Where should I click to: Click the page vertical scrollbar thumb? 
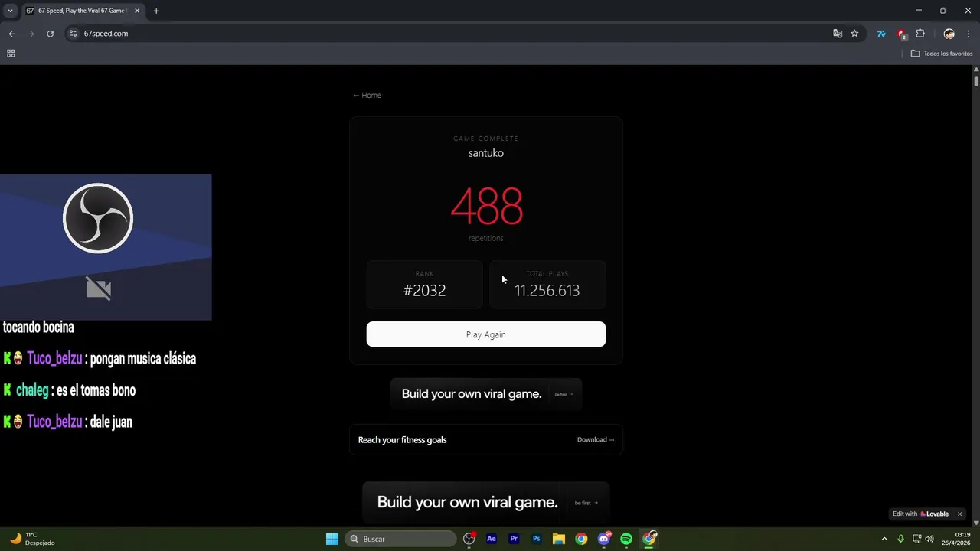coord(976,80)
